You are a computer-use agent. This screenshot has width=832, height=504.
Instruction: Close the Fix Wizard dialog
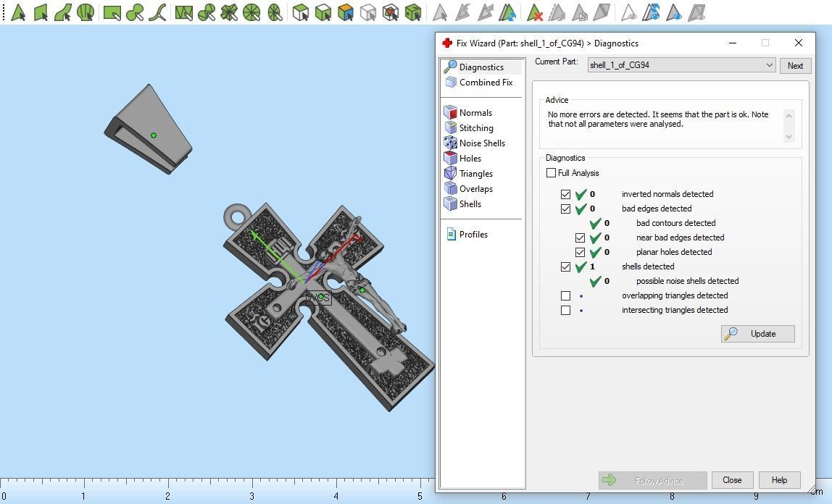pyautogui.click(x=732, y=480)
